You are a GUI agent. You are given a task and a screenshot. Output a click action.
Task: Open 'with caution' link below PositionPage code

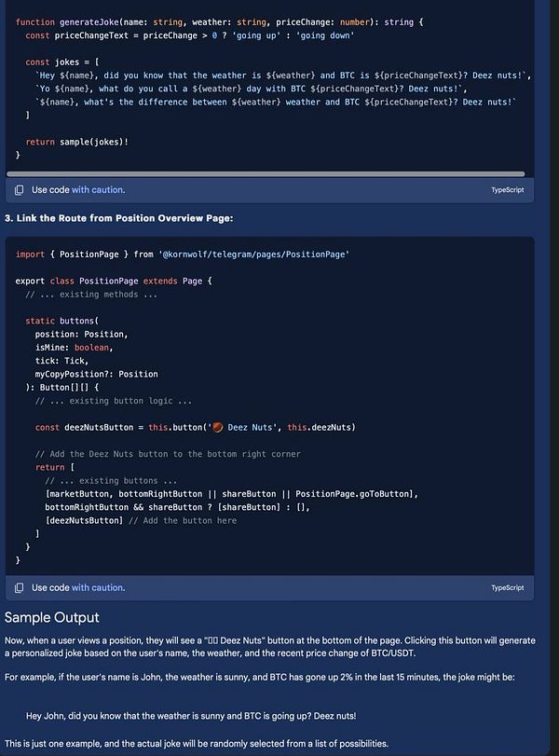tap(99, 587)
